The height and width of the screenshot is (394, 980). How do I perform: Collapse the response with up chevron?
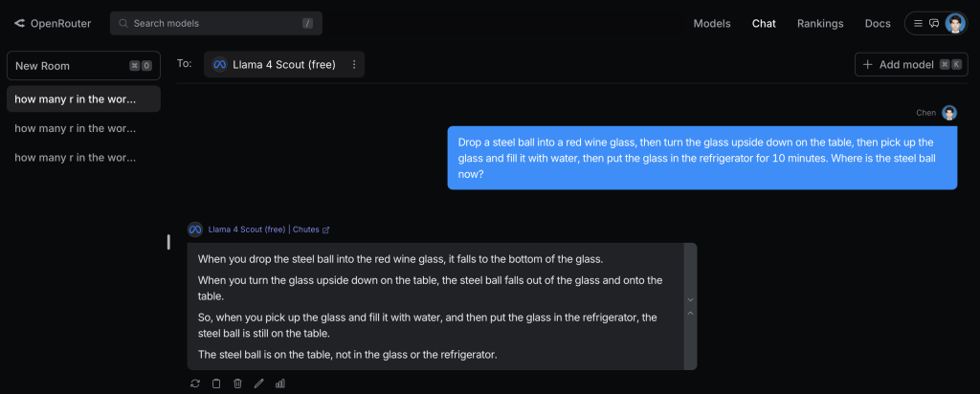(x=691, y=314)
